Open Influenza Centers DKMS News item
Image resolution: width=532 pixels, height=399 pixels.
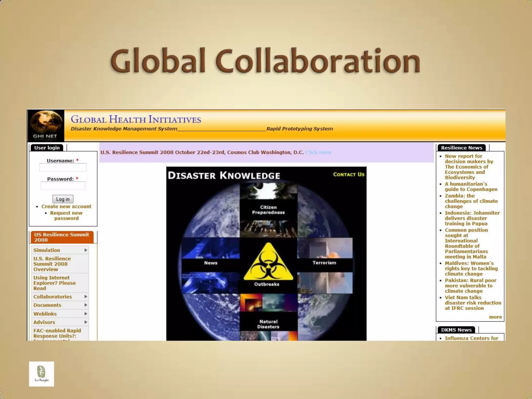471,338
